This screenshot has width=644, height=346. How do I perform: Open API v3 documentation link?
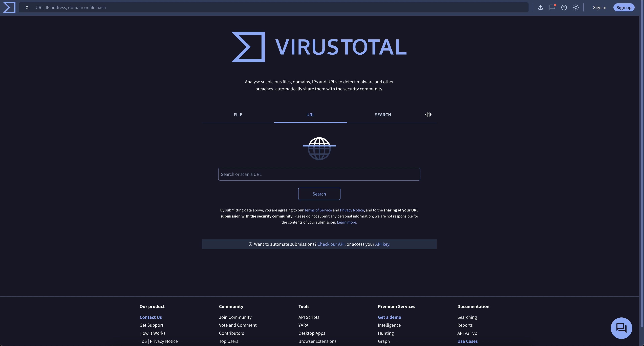[x=463, y=333]
